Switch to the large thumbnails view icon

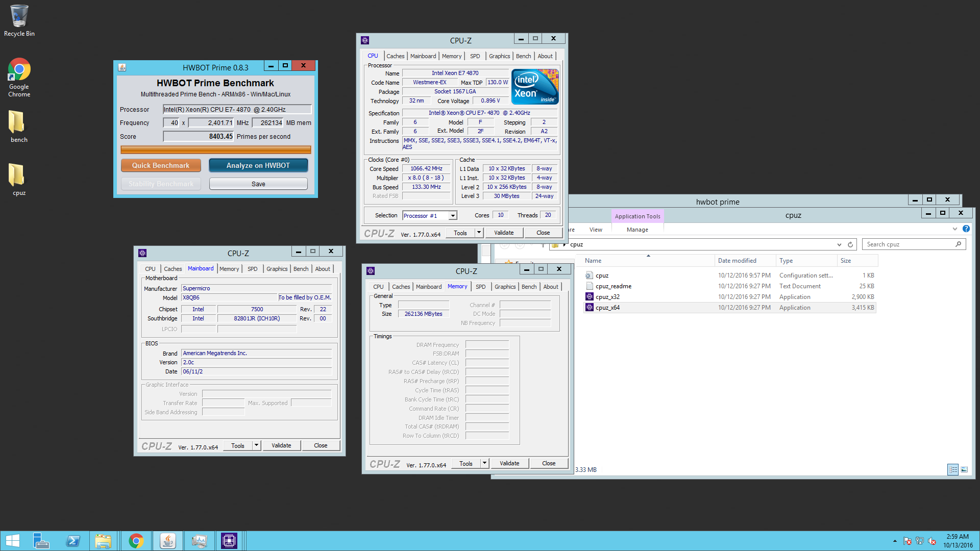(x=964, y=469)
